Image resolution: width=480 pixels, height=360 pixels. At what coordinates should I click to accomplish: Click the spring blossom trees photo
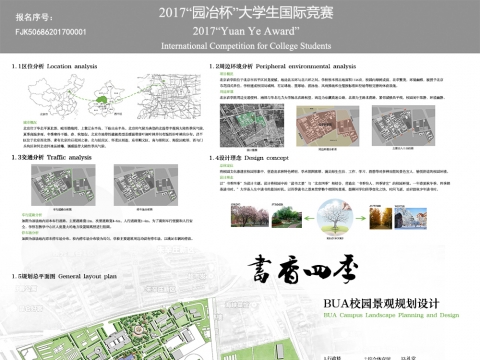pyautogui.click(x=250, y=216)
